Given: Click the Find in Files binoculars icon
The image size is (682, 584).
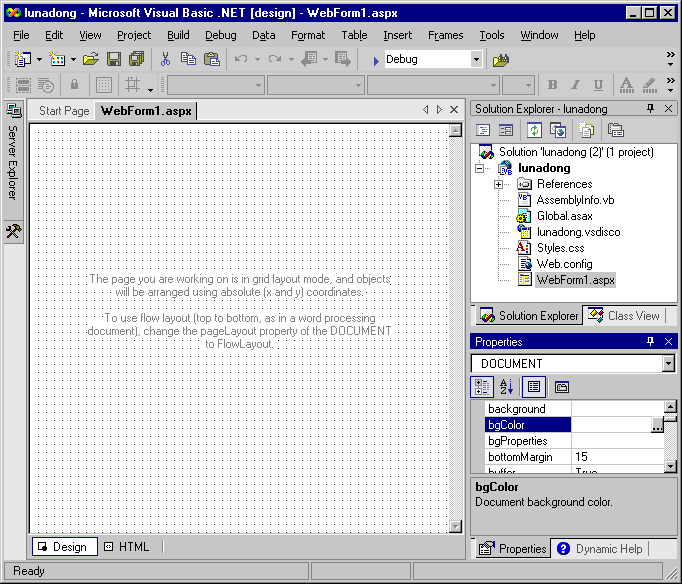Looking at the screenshot, I should click(x=501, y=60).
